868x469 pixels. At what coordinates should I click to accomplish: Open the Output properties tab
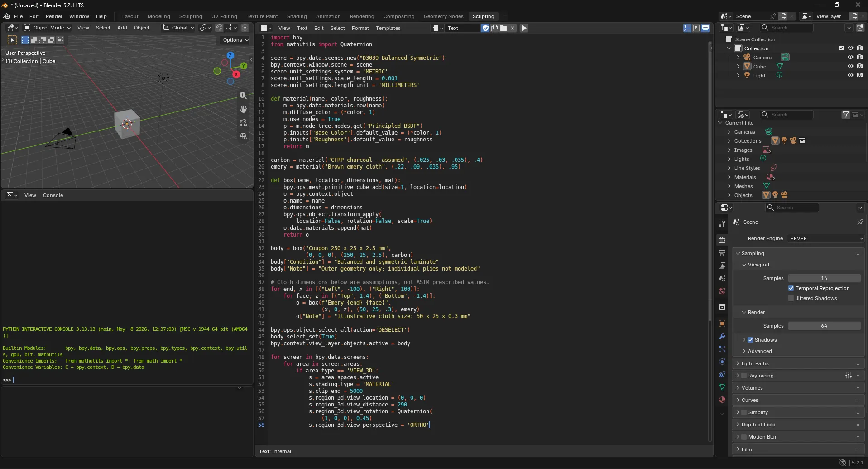pyautogui.click(x=722, y=252)
